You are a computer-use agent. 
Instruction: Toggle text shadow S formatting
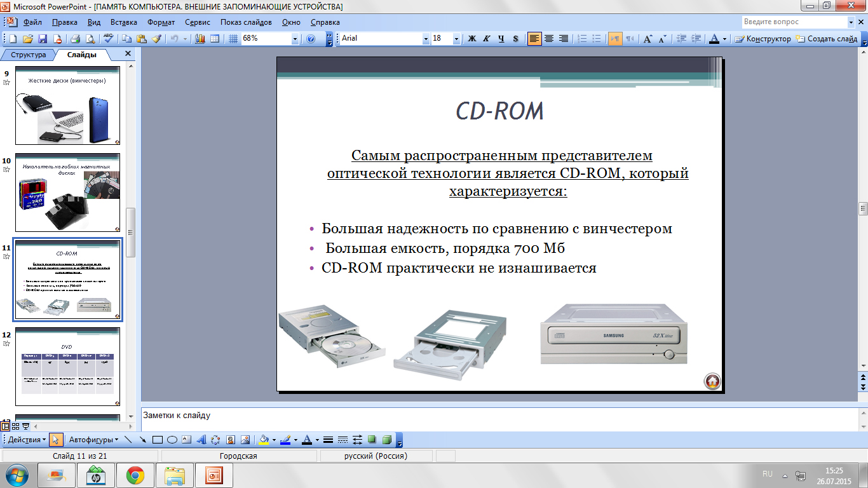pyautogui.click(x=515, y=39)
